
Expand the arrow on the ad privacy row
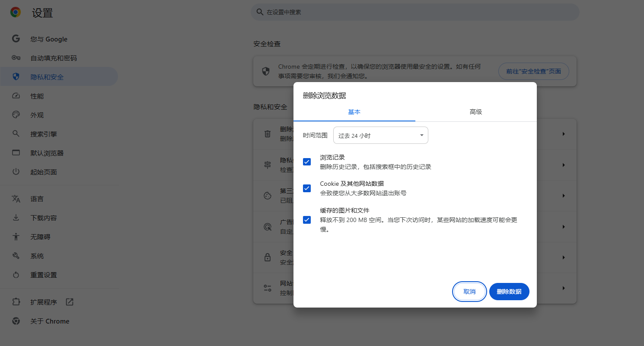[x=564, y=227]
